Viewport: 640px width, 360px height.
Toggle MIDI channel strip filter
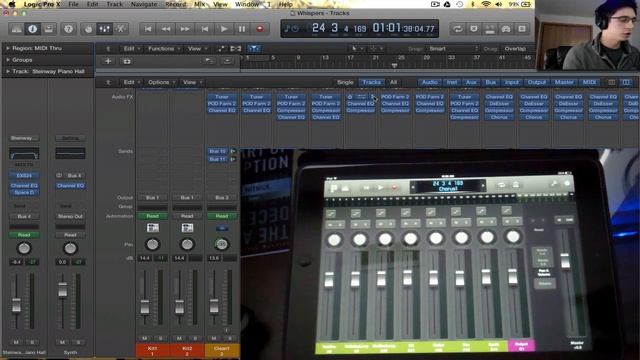pyautogui.click(x=589, y=82)
